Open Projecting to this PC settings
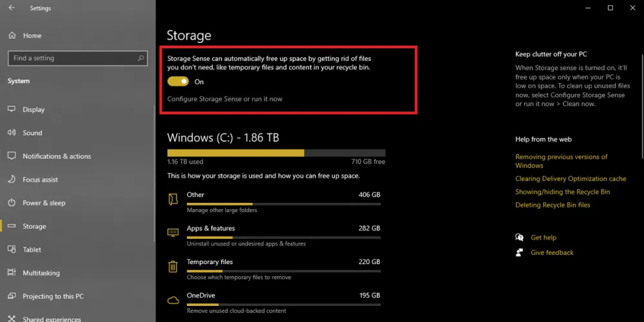644x322 pixels. 53,296
